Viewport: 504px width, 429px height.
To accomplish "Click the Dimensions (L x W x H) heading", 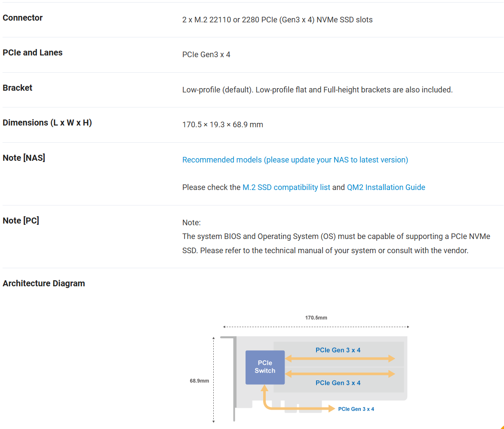I will pos(47,123).
